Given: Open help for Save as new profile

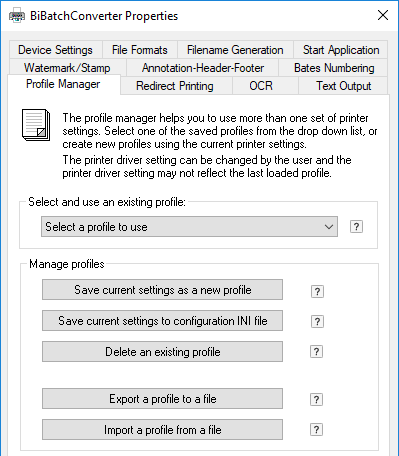Looking at the screenshot, I should point(317,291).
